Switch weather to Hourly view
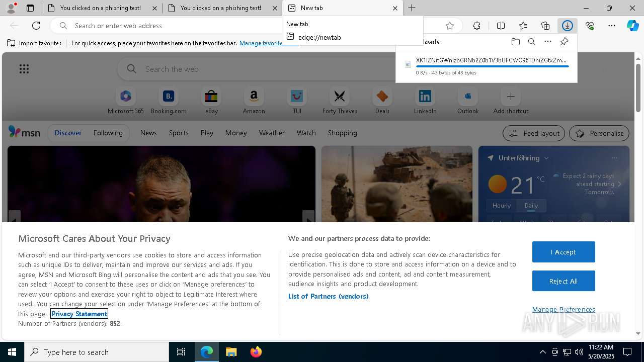The width and height of the screenshot is (644, 362). coord(502,205)
